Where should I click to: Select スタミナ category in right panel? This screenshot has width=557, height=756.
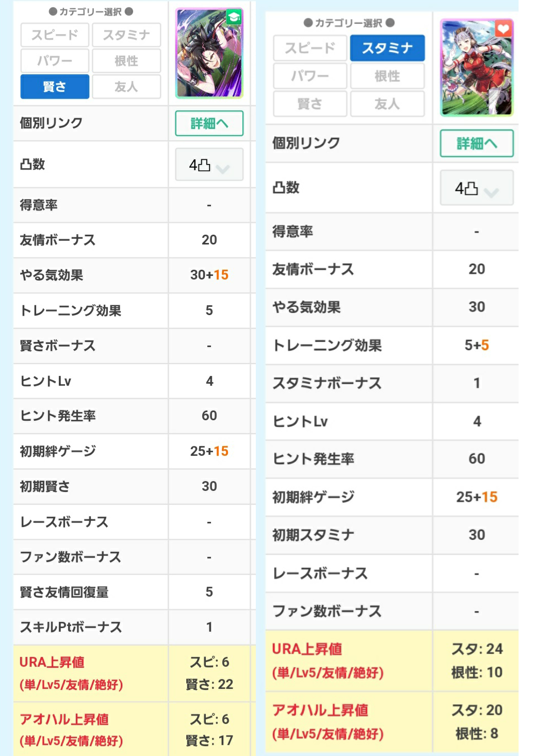coord(387,48)
